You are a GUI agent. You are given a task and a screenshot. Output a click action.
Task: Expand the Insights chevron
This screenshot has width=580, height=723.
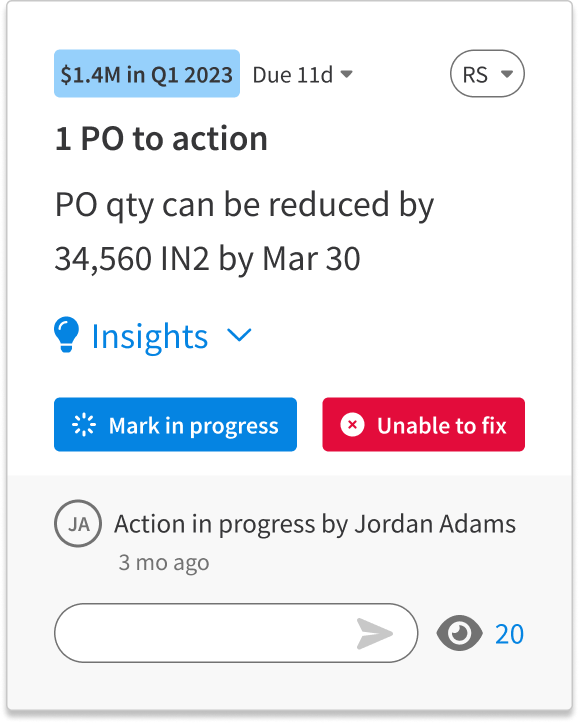(x=240, y=335)
